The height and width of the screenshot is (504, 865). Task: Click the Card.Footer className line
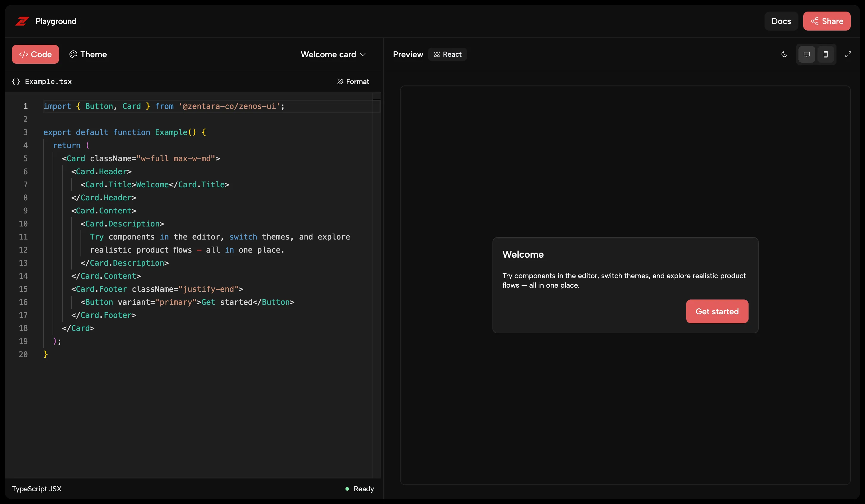[157, 289]
